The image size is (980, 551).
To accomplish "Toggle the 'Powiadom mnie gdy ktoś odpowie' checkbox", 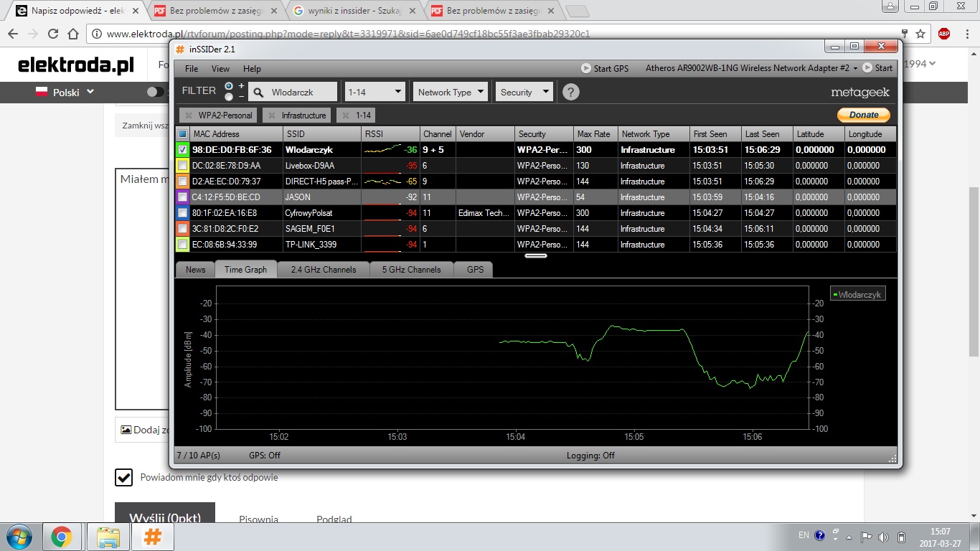I will click(124, 477).
